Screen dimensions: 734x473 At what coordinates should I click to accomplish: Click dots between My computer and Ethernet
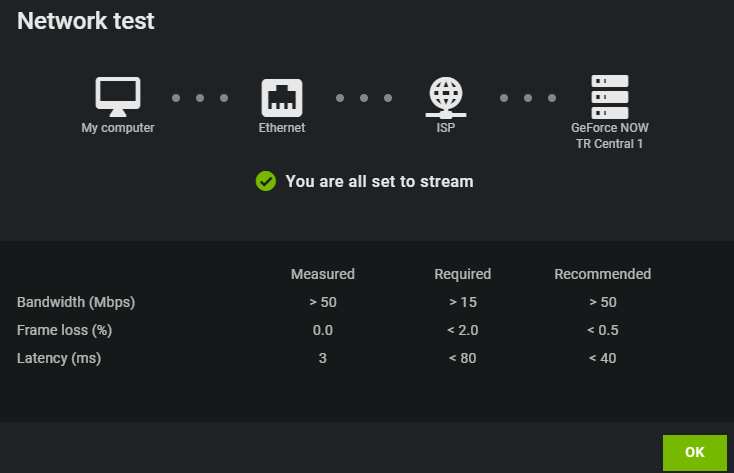click(200, 98)
